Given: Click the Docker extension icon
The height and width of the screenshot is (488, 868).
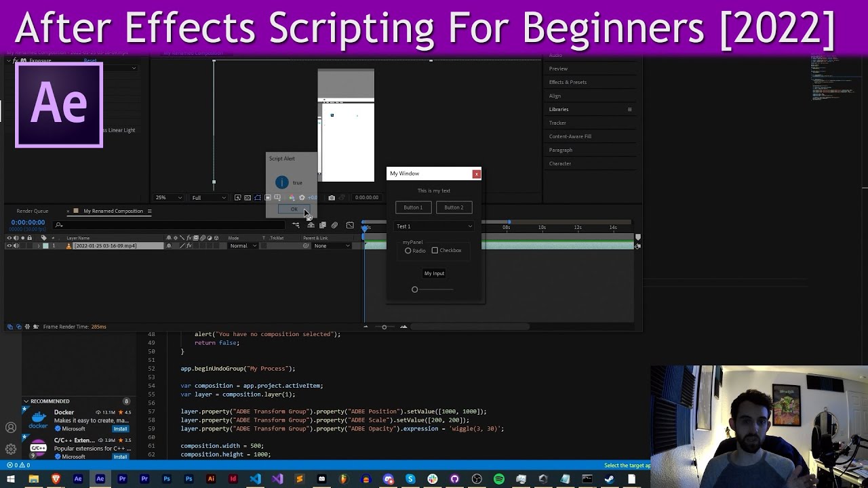Looking at the screenshot, I should (39, 420).
